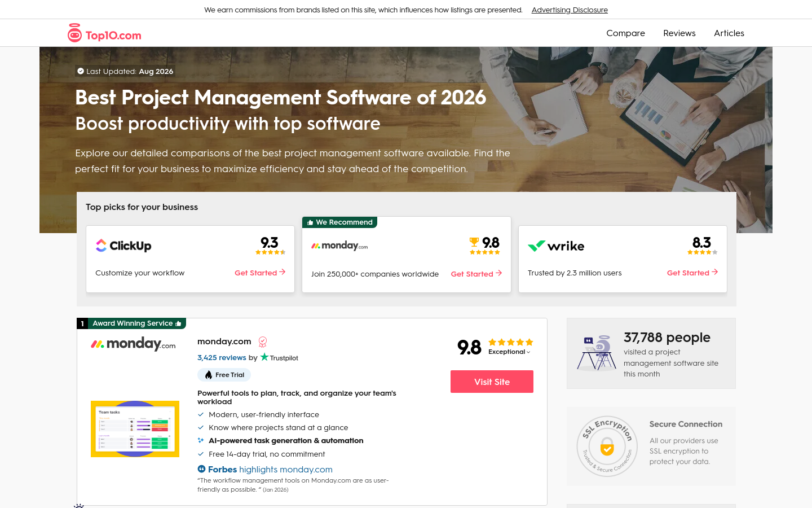This screenshot has width=812, height=508.
Task: Open the Compare menu
Action: tap(625, 33)
